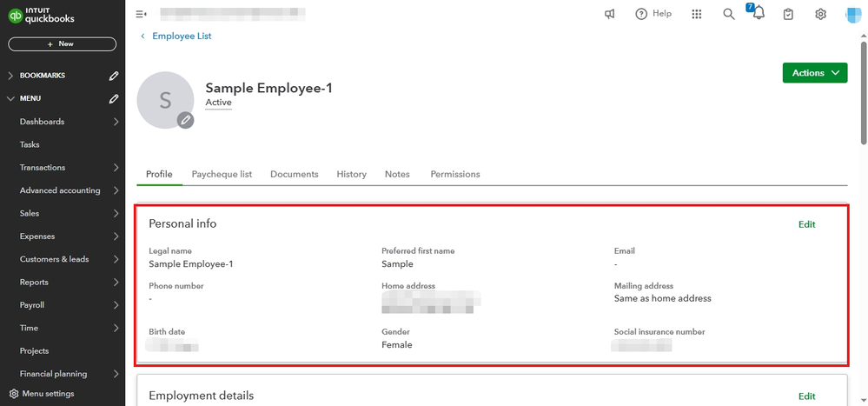
Task: Edit menu with pencil beside MENU
Action: click(114, 98)
